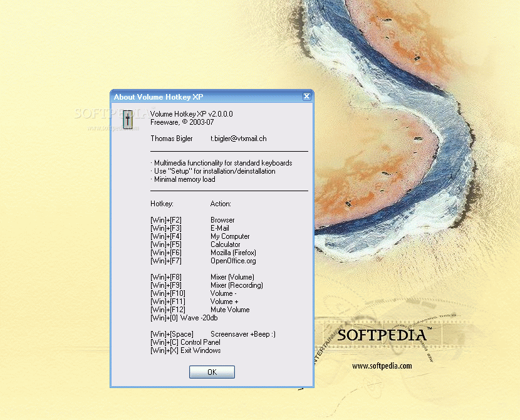Click the 'OpenOffice.org' action text

coord(233,261)
